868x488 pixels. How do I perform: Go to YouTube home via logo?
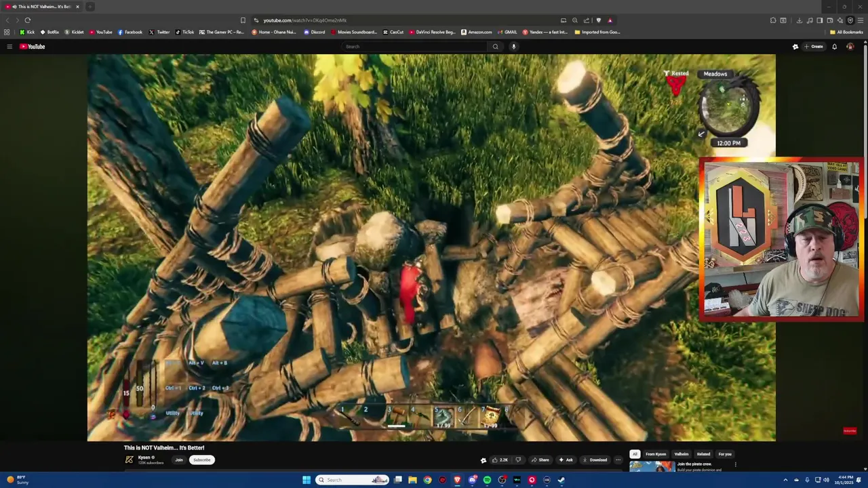click(32, 47)
